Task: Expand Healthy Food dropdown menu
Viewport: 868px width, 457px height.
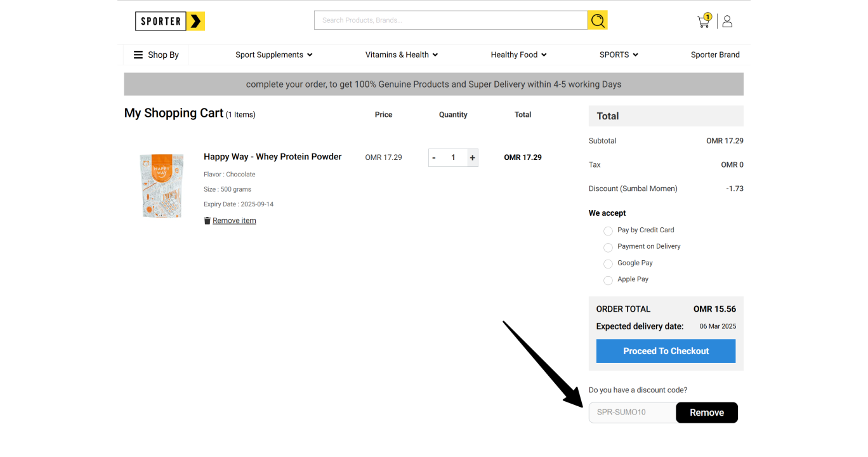Action: 518,55
